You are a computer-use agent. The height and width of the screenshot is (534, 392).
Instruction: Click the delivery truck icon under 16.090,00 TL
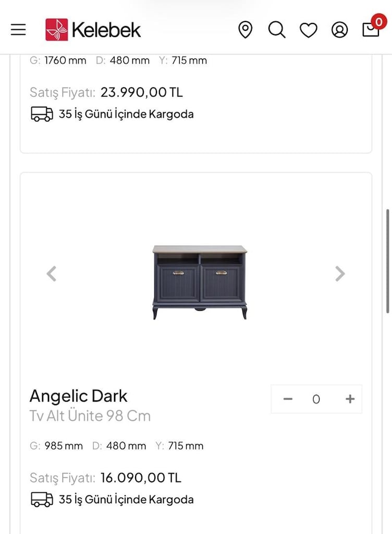[42, 500]
